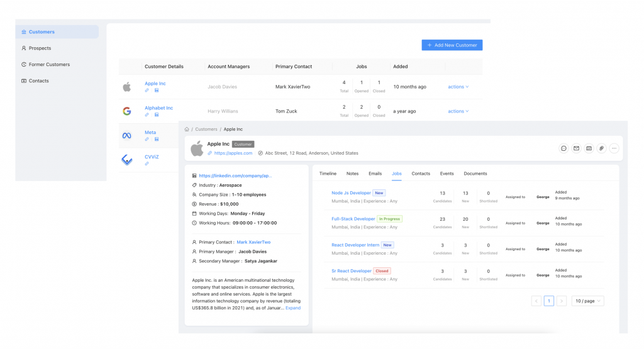The image size is (644, 349).
Task: Expand the truncated company description
Action: pos(293,308)
